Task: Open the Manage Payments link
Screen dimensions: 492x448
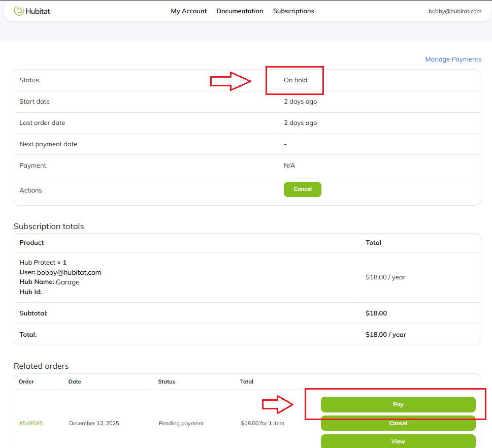Action: [x=453, y=59]
